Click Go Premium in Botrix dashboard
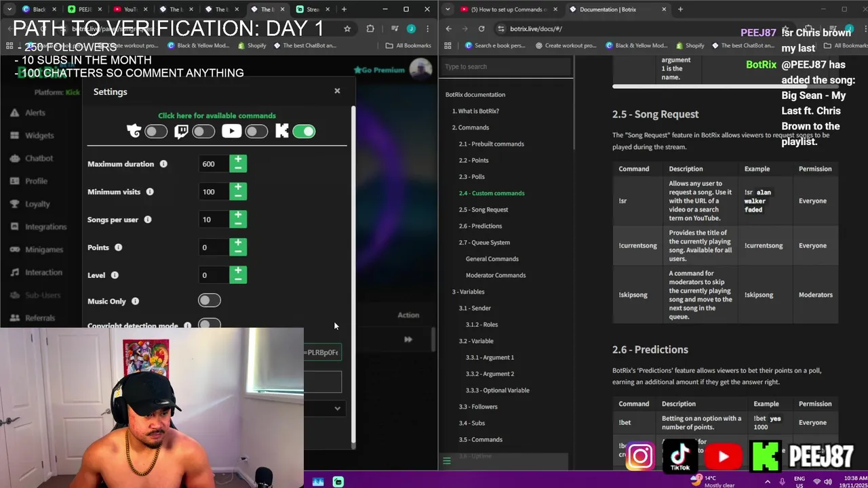The image size is (868, 488). (x=379, y=70)
